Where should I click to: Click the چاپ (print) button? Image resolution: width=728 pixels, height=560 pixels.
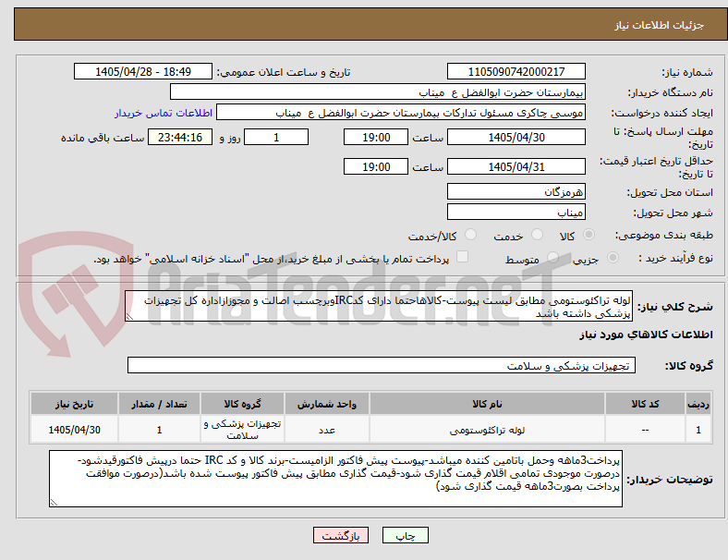405,535
